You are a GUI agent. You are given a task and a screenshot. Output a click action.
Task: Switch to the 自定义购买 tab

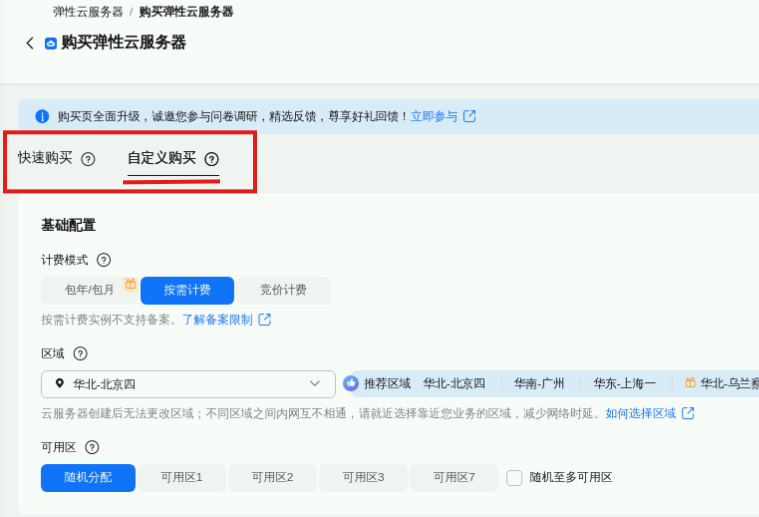[x=161, y=158]
